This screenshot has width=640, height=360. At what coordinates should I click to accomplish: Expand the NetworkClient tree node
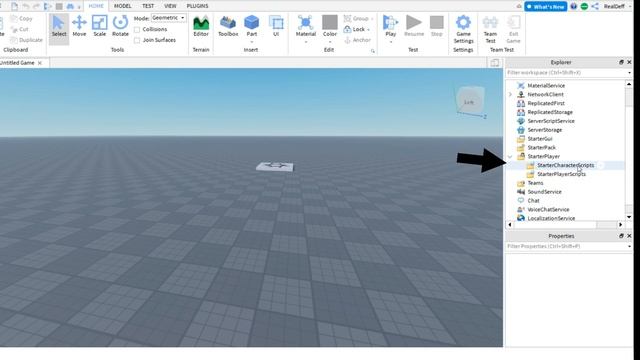coord(510,95)
